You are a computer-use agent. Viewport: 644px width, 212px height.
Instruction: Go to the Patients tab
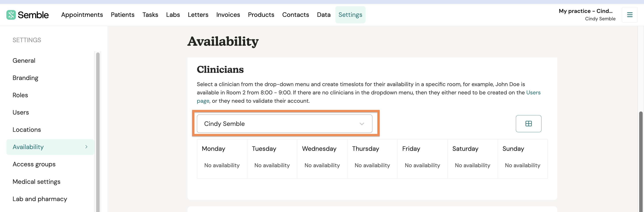point(122,15)
